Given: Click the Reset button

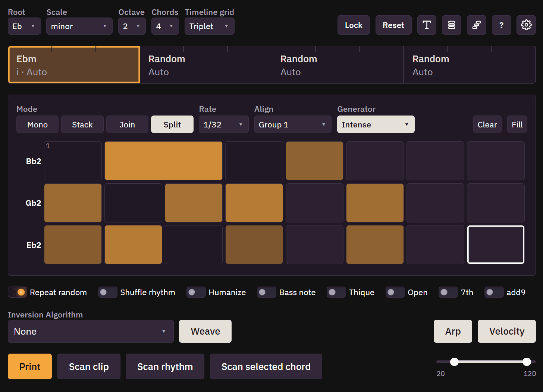Looking at the screenshot, I should (393, 25).
